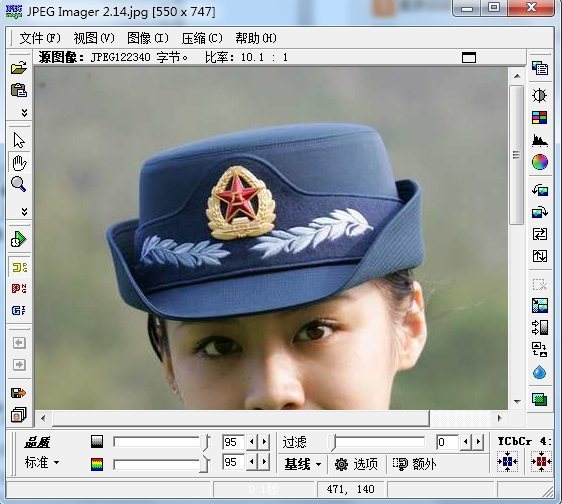Viewport: 562px width, 504px height.
Task: Open the 压缩(C) menu
Action: [202, 38]
